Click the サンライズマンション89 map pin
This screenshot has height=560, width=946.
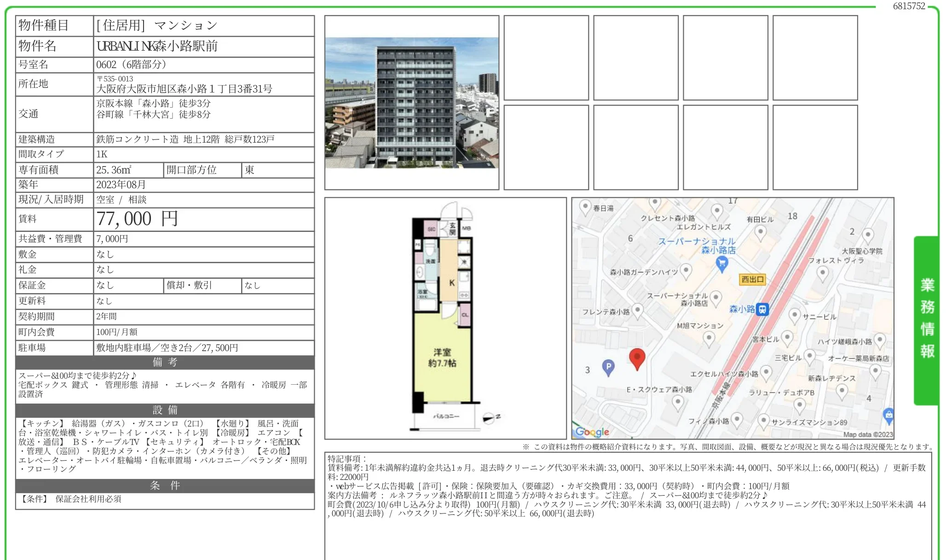click(765, 420)
